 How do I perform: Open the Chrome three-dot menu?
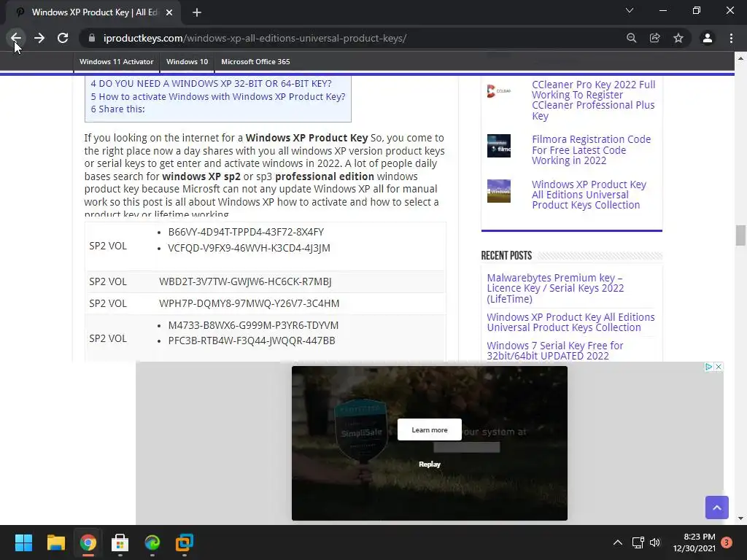pos(731,38)
